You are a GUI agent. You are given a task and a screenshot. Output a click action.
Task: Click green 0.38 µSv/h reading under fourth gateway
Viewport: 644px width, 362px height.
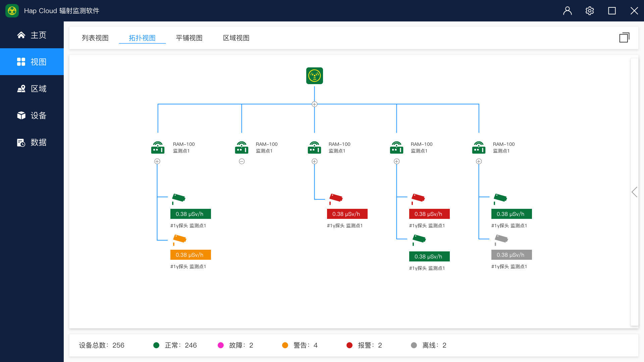(x=429, y=256)
